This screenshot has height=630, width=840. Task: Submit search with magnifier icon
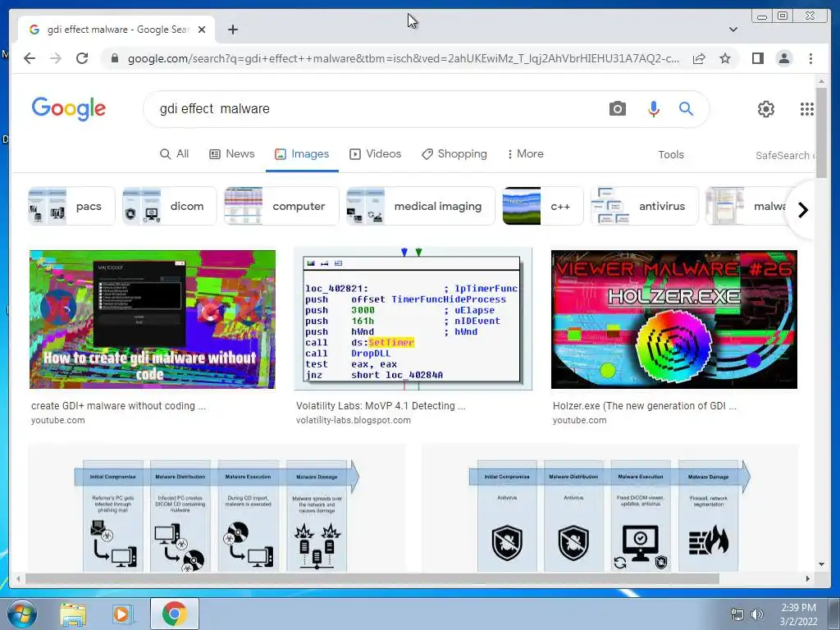(687, 109)
